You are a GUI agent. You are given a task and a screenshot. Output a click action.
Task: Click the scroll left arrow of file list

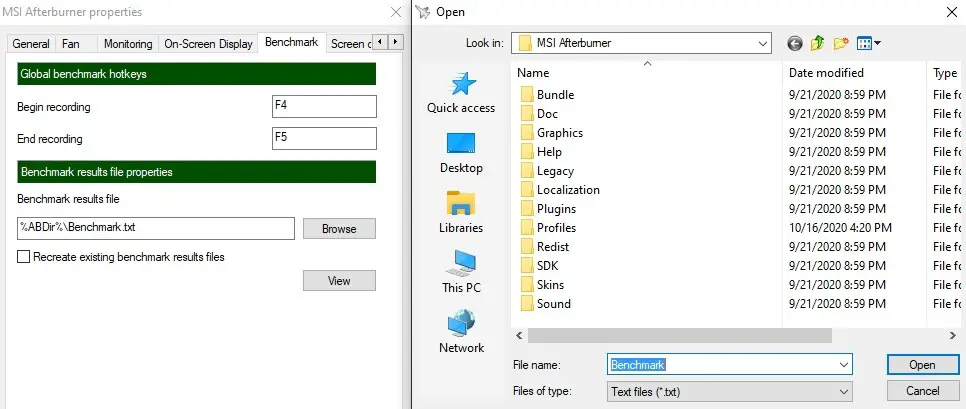click(519, 335)
